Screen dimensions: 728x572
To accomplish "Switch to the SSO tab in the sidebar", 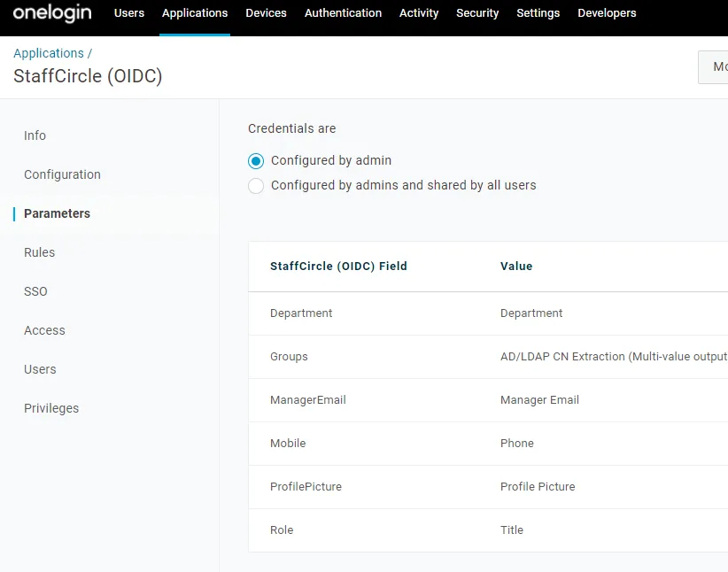I will point(35,291).
